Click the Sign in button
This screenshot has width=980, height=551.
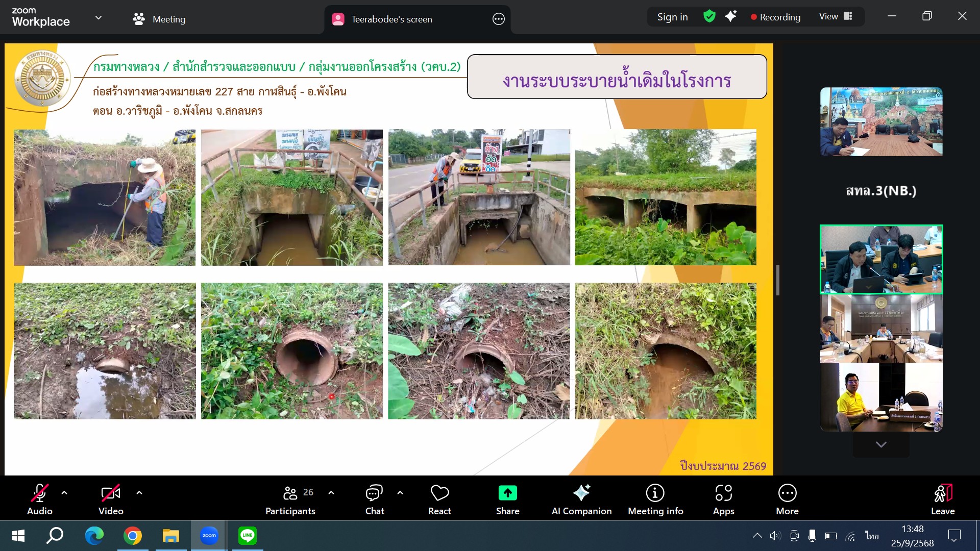click(672, 17)
